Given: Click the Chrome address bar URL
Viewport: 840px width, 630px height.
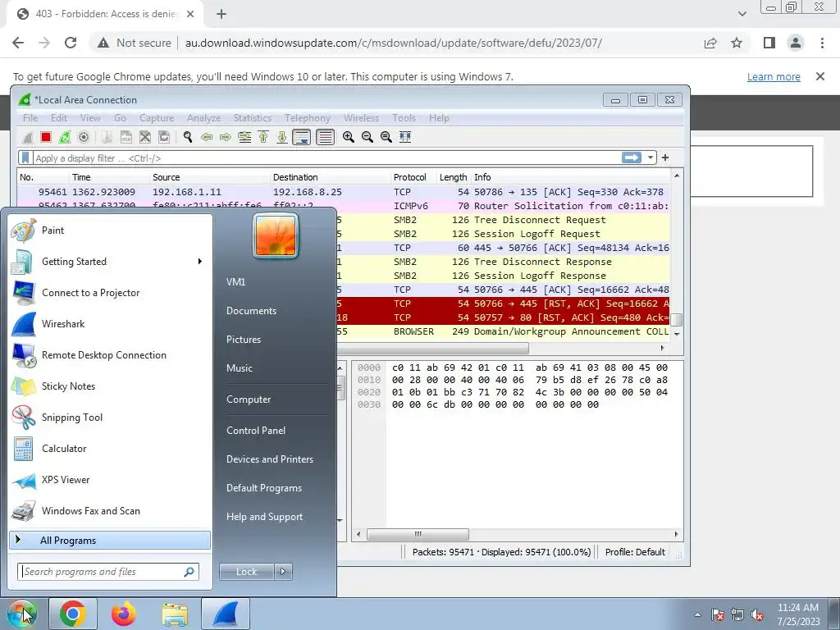Looking at the screenshot, I should point(393,43).
